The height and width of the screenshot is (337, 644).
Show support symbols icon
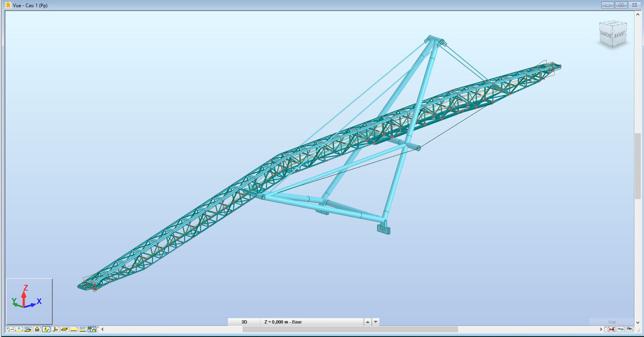[x=37, y=329]
